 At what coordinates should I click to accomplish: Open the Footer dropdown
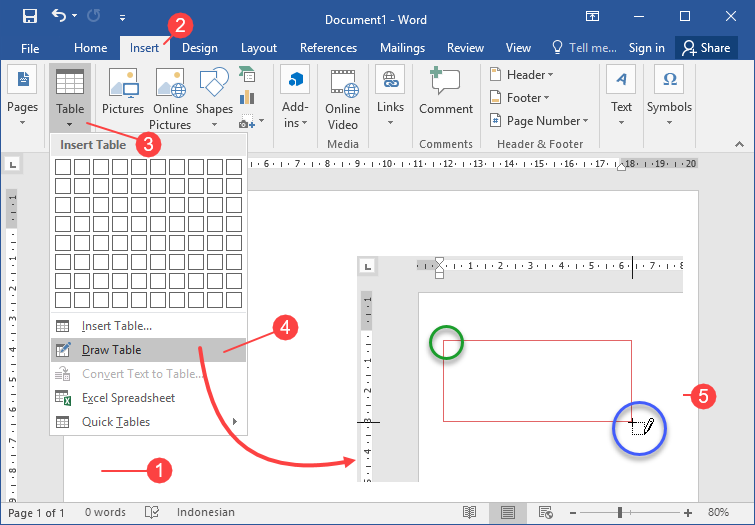pyautogui.click(x=520, y=98)
